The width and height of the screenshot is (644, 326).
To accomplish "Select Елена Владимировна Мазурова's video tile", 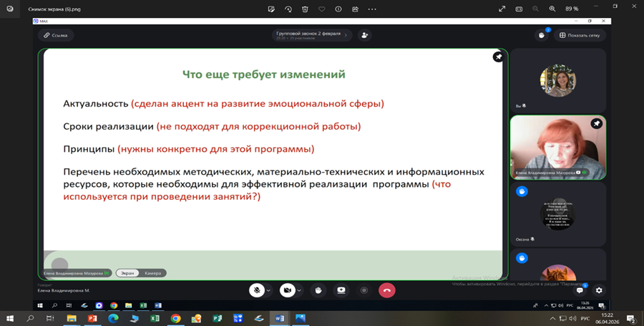I will (557, 147).
